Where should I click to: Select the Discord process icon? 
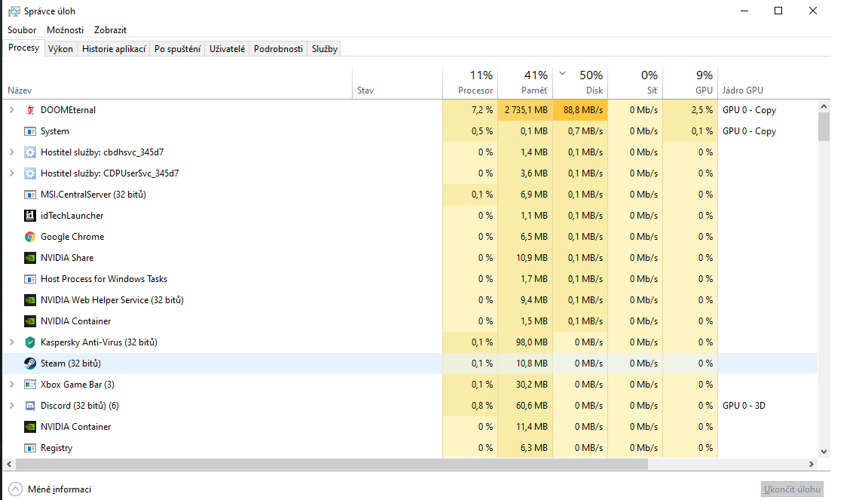(30, 406)
